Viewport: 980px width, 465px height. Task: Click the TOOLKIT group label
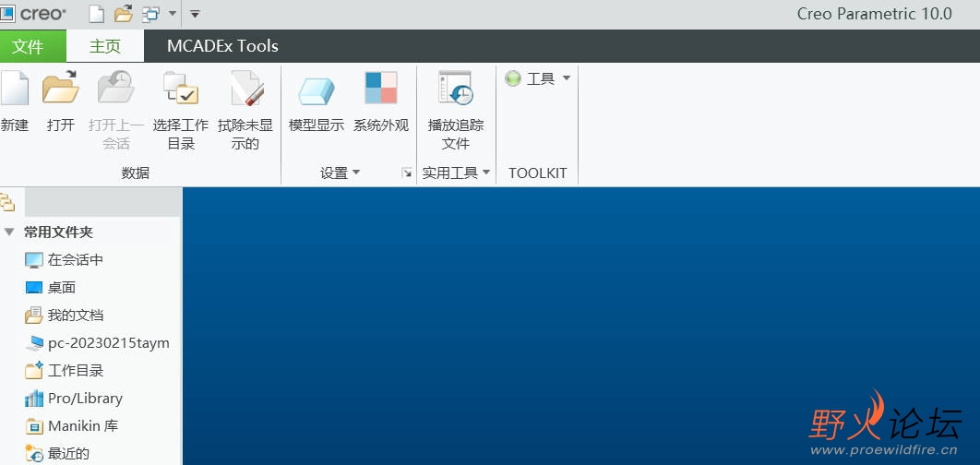point(537,173)
